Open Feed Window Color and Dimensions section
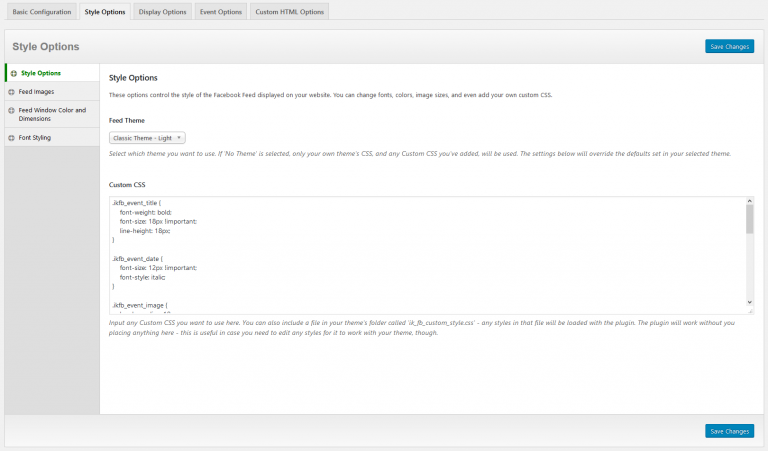768x451 pixels. pos(52,114)
